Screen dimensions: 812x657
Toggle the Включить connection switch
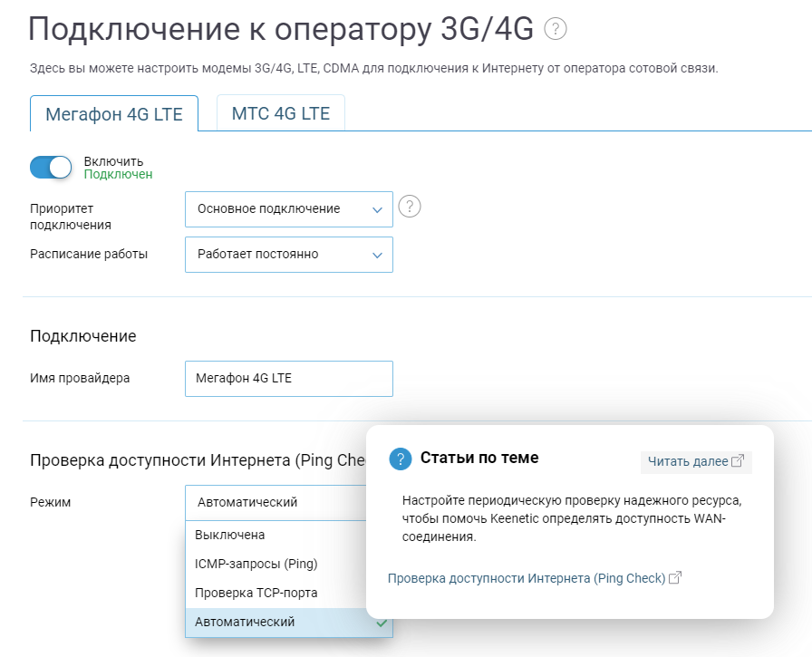tap(51, 168)
